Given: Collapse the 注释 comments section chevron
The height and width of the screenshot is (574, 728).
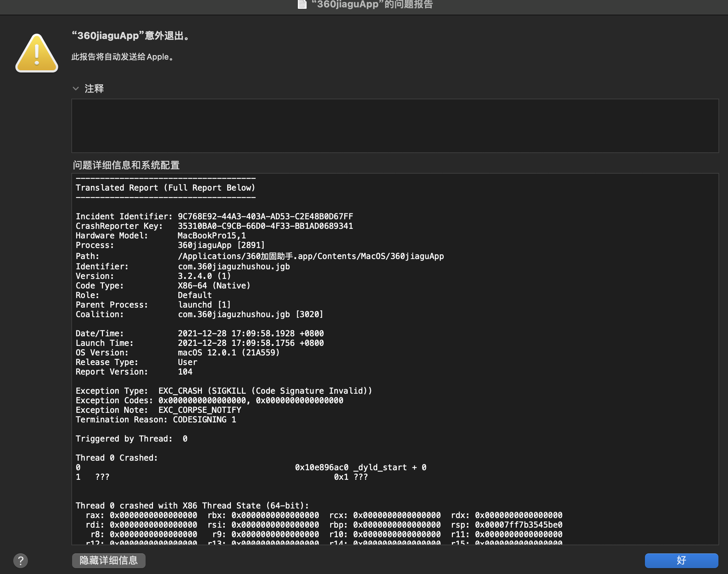Looking at the screenshot, I should pyautogui.click(x=76, y=89).
